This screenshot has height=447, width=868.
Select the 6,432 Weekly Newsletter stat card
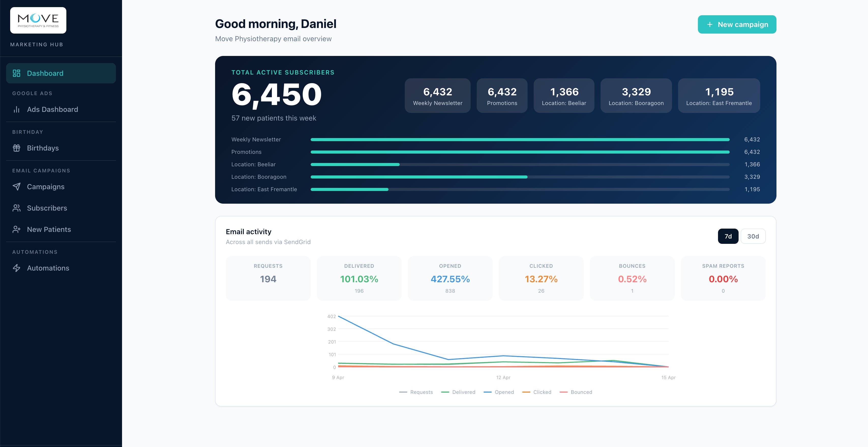click(437, 95)
